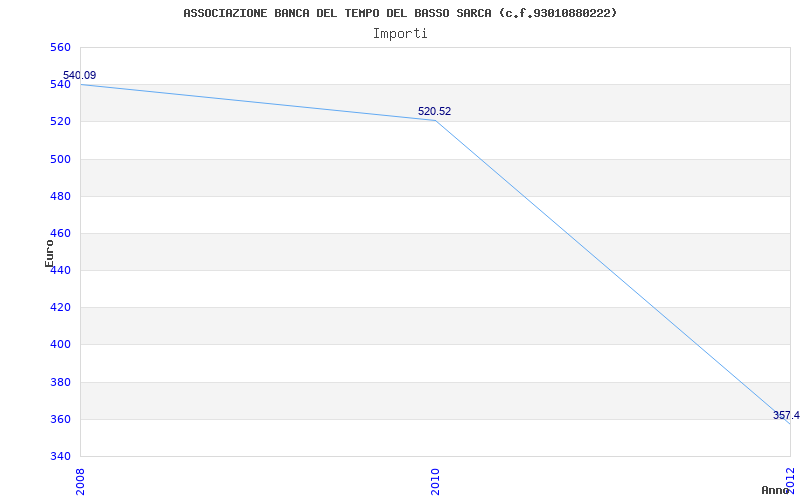Click the 480 y-axis value
The height and width of the screenshot is (500, 800).
pyautogui.click(x=60, y=196)
